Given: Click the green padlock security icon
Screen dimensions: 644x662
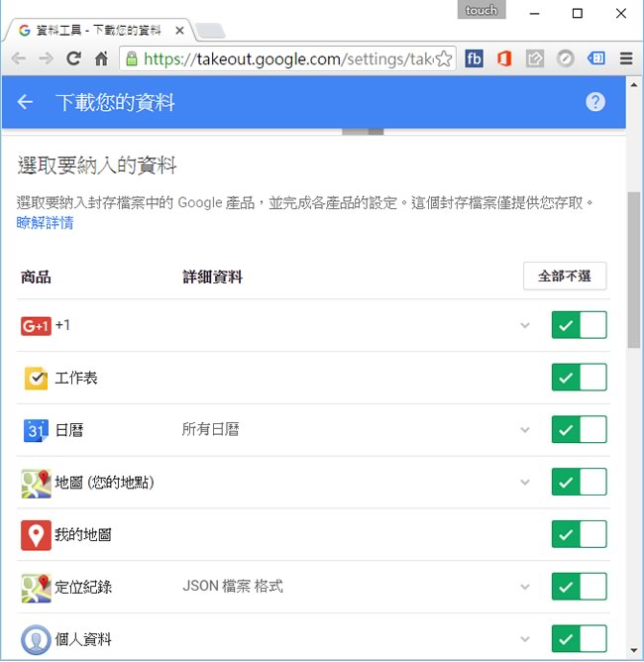Looking at the screenshot, I should 132,58.
